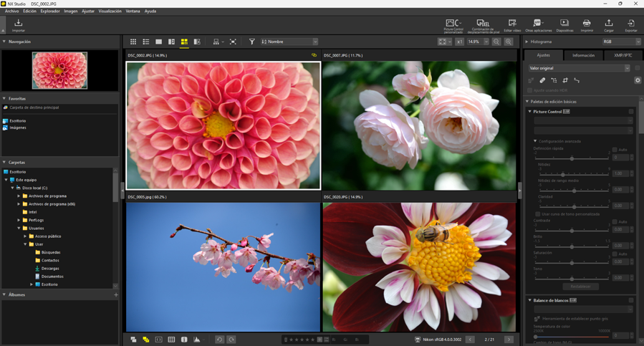Switch to the Información tab
644x346 pixels.
coord(583,55)
